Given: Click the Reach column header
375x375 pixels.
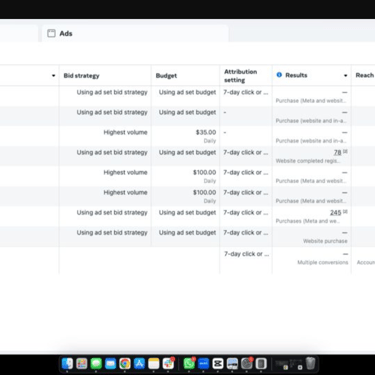Looking at the screenshot, I should [x=364, y=75].
